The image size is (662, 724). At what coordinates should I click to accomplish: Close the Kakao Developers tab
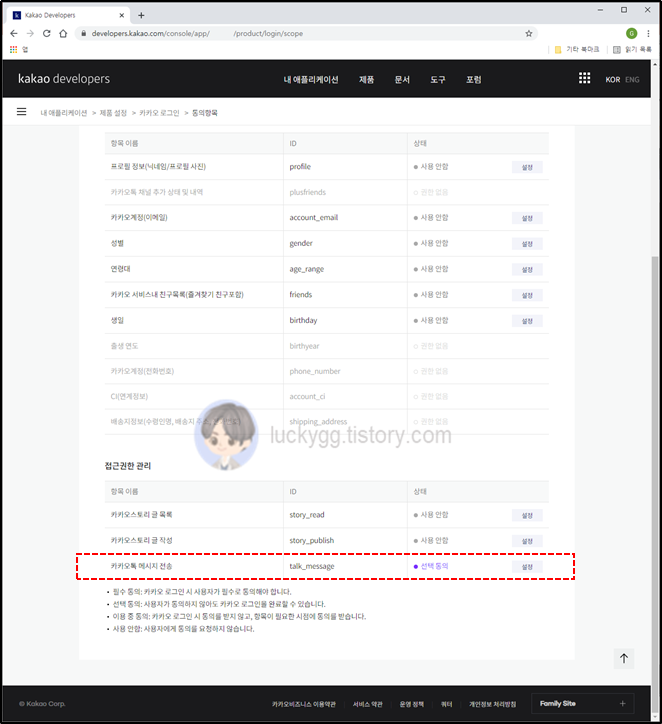tap(121, 15)
